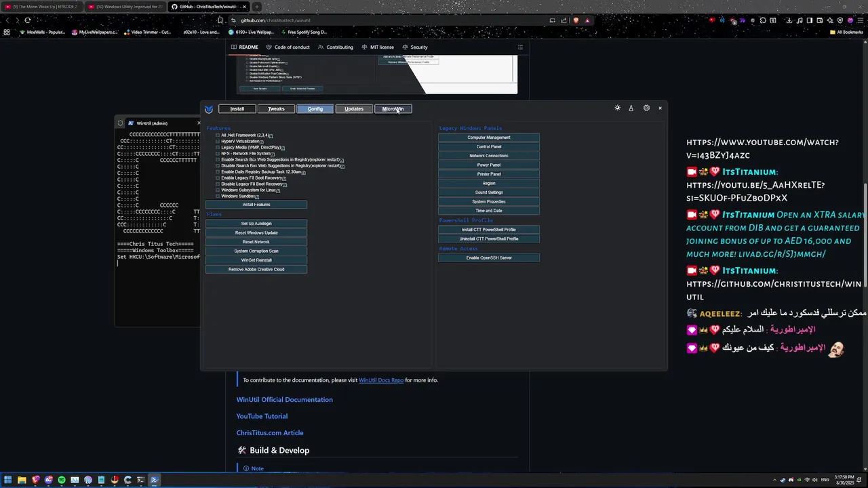Click the Remove Adobe Creative Cloud button
This screenshot has height=488, width=868.
click(256, 270)
